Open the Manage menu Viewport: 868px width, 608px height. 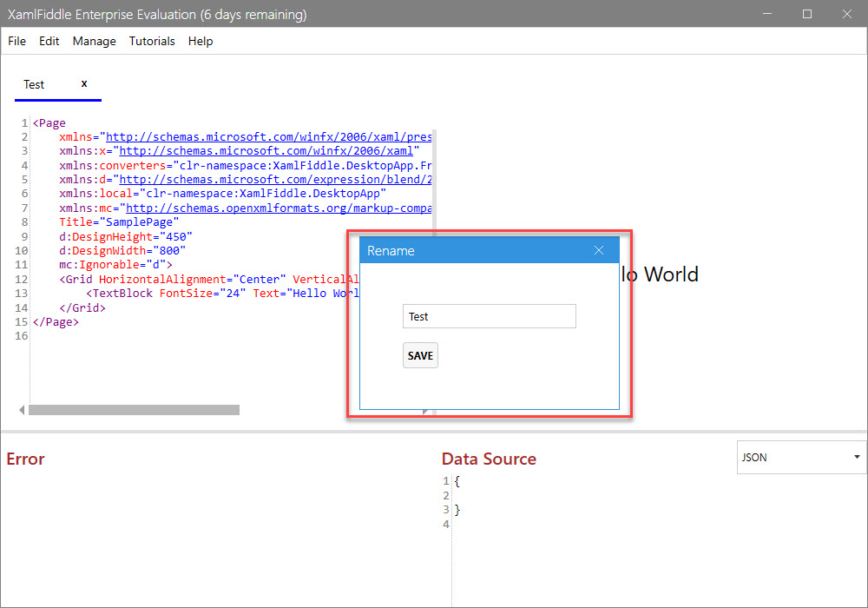click(x=94, y=41)
